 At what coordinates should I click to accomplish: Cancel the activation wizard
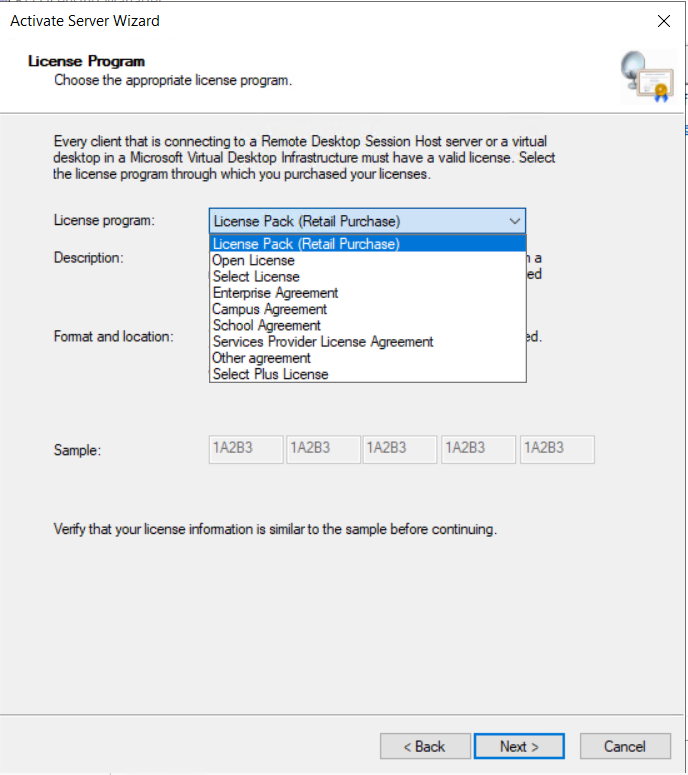pyautogui.click(x=624, y=746)
